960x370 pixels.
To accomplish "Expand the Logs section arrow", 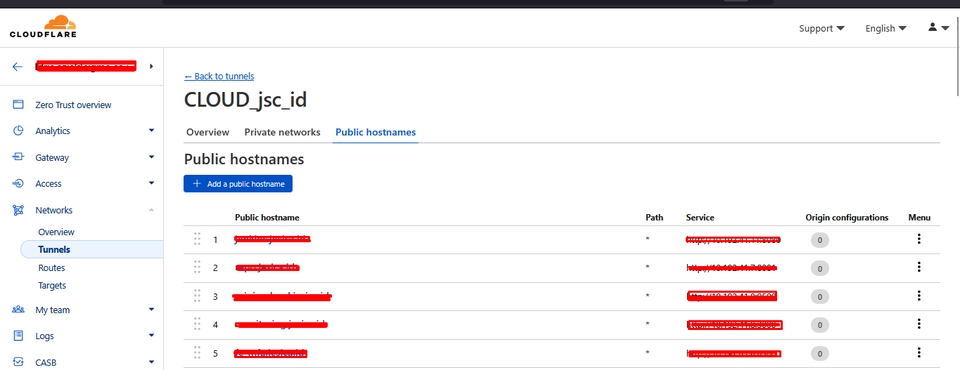I will click(151, 336).
